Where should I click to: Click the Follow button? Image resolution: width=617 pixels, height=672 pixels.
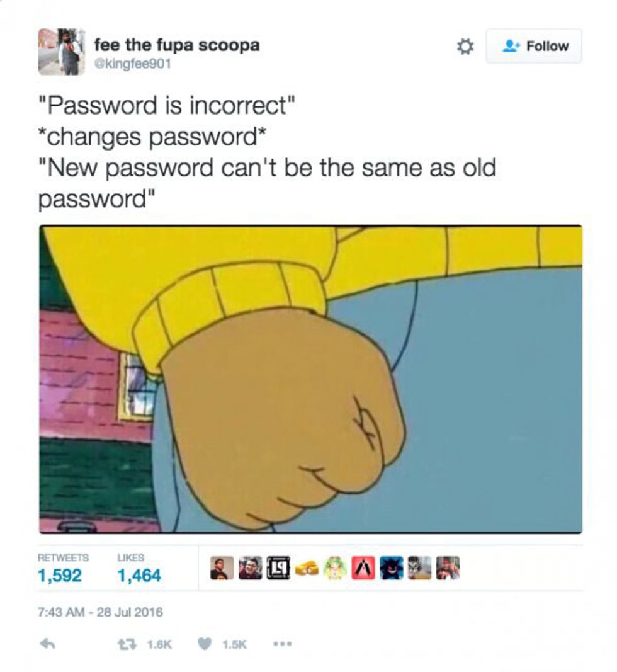pos(534,46)
